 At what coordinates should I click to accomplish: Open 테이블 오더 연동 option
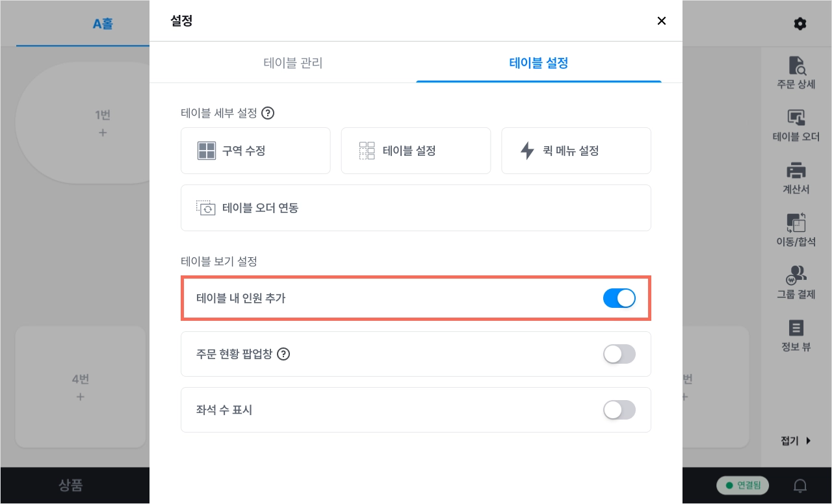click(x=416, y=208)
